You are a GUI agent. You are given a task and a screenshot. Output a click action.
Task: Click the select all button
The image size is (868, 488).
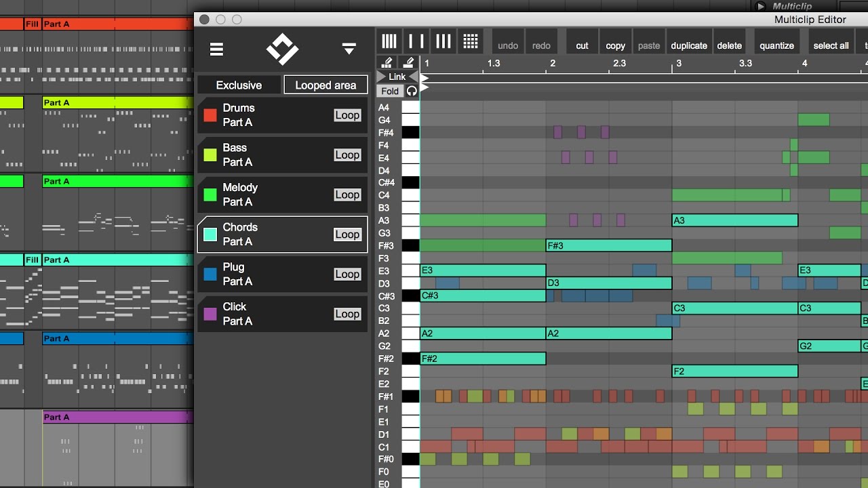pyautogui.click(x=831, y=42)
